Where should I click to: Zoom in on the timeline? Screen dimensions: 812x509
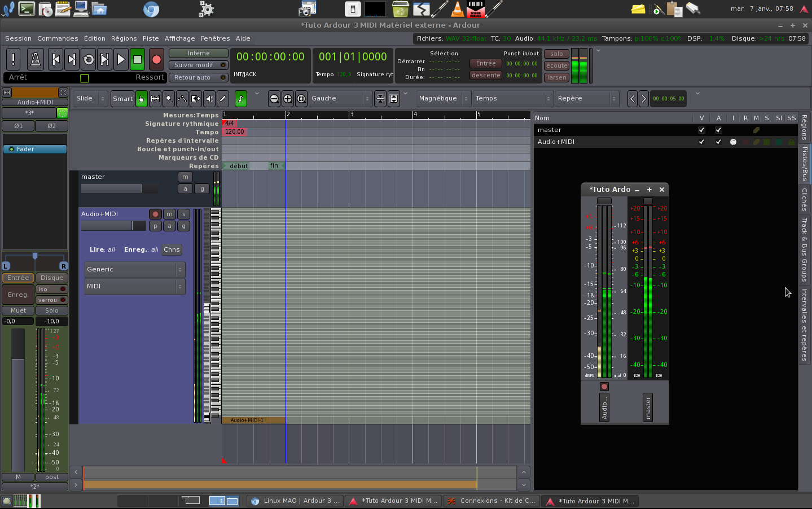288,99
